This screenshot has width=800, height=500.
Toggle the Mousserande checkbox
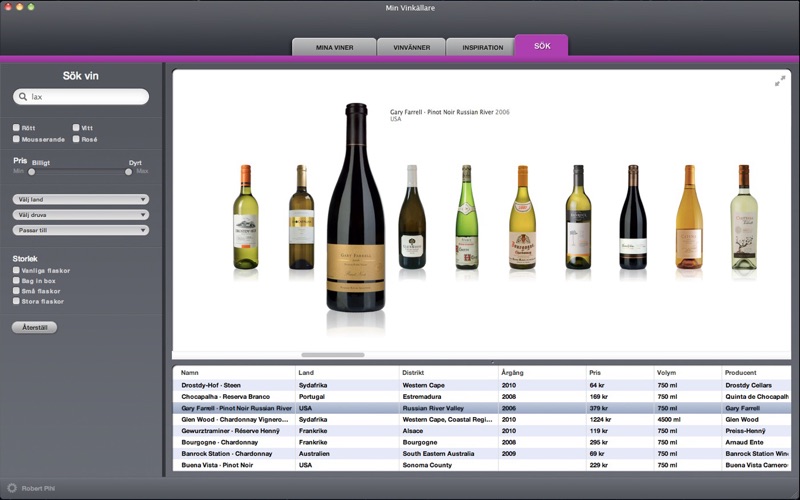point(17,139)
